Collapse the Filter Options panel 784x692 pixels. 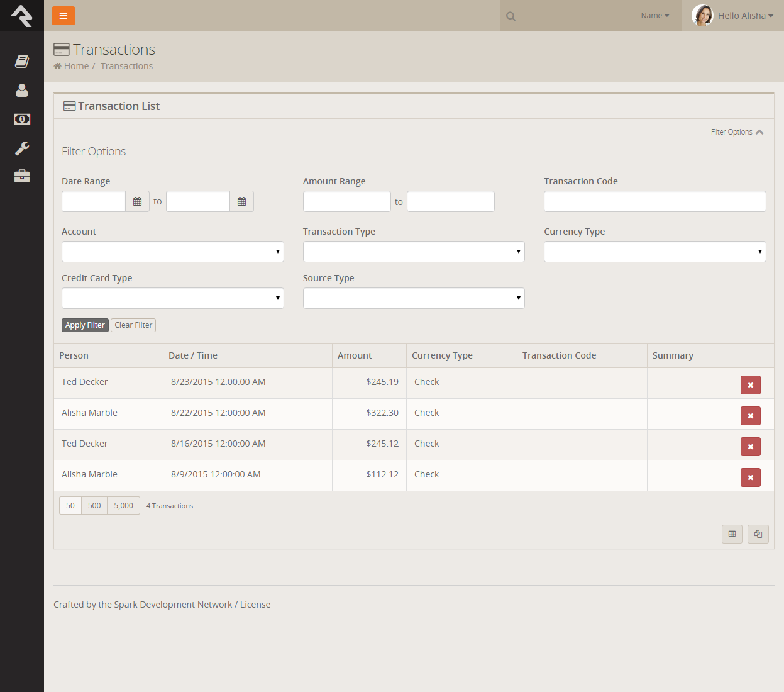737,132
